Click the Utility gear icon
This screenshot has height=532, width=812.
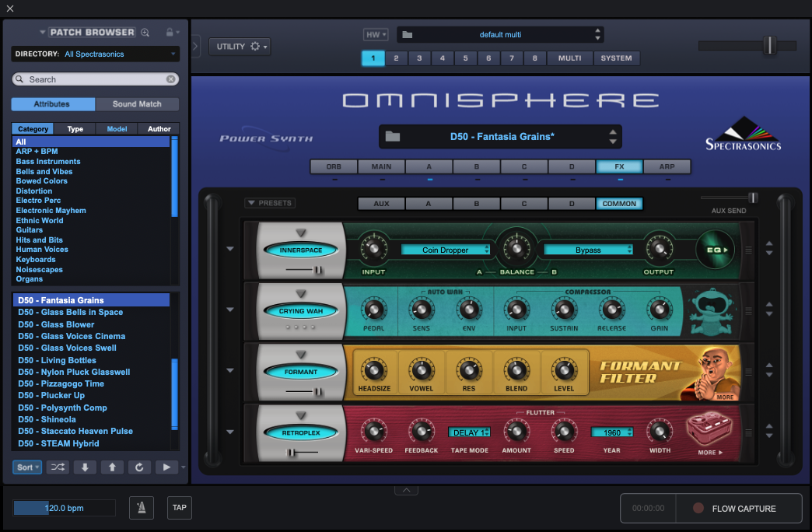click(x=255, y=46)
